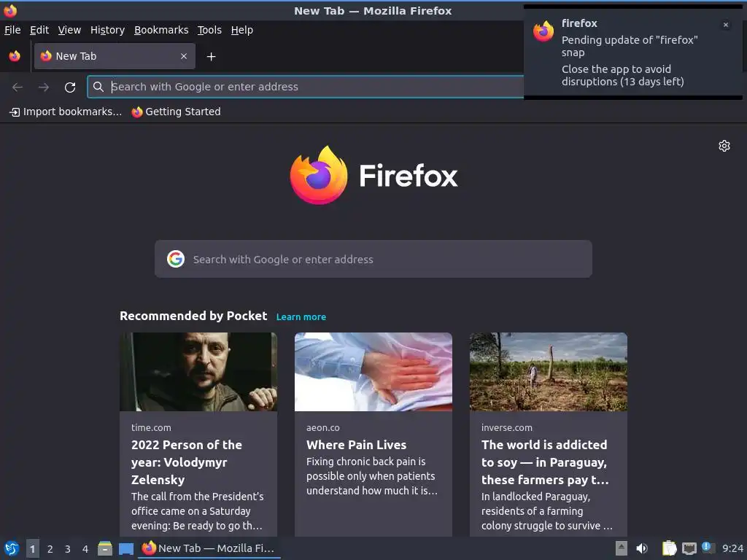Click the Pocket Learn more link
The image size is (747, 560).
tap(301, 317)
